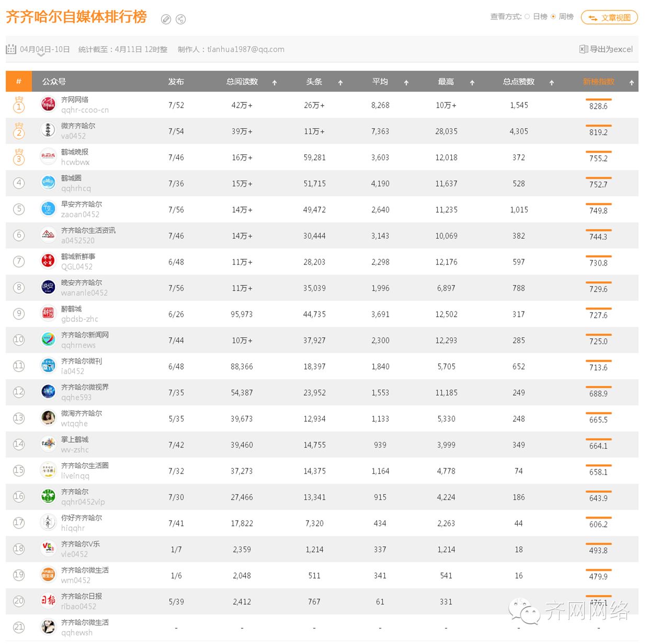Click the 828.6 index score bar

pyautogui.click(x=599, y=99)
